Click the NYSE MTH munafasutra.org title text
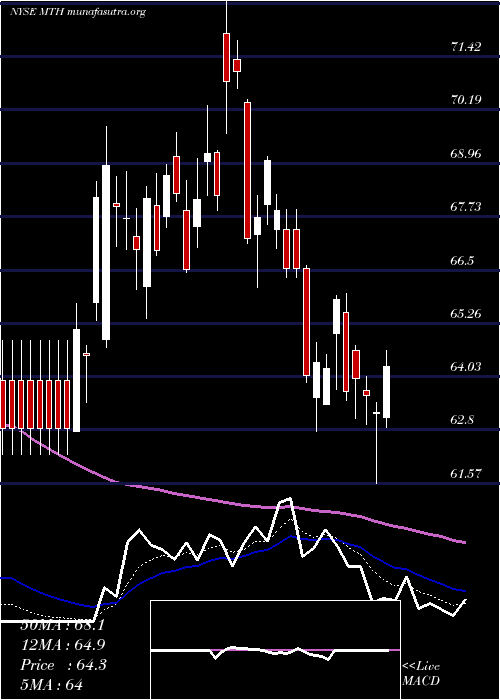 coord(78,12)
